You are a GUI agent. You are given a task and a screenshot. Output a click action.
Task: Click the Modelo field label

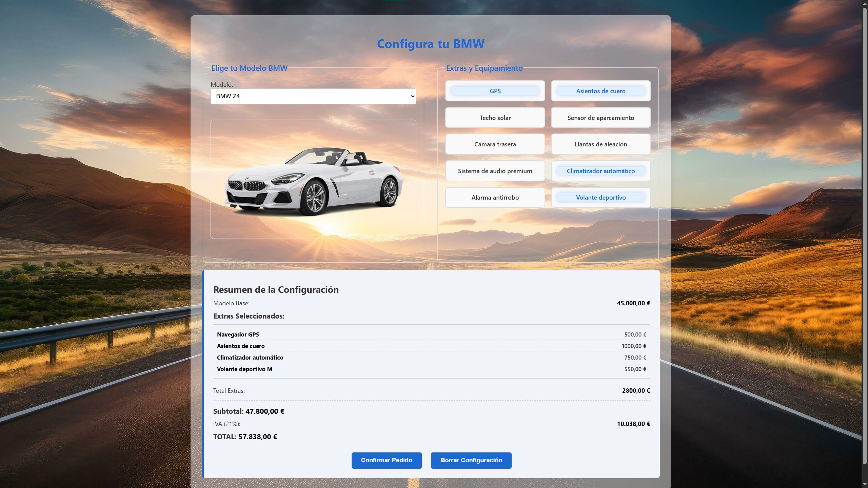(222, 85)
